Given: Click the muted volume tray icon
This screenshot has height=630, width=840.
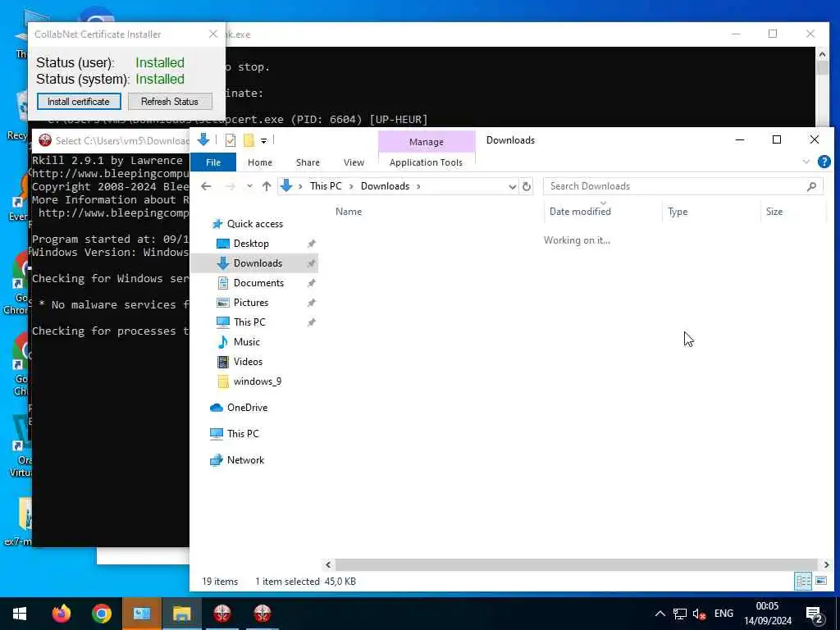Looking at the screenshot, I should coord(699,614).
